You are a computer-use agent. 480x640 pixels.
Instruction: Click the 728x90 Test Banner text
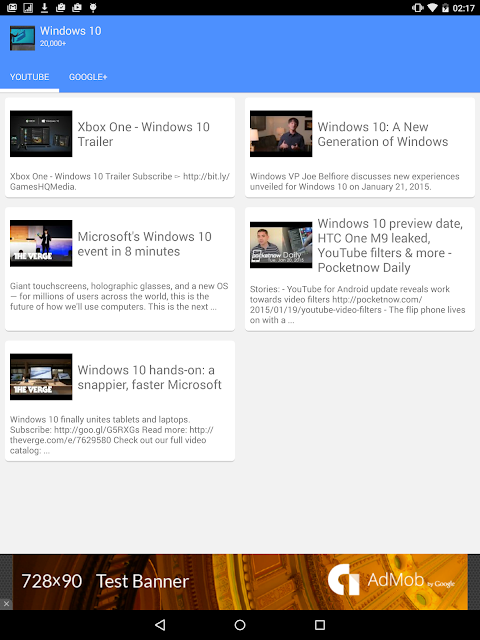click(105, 581)
